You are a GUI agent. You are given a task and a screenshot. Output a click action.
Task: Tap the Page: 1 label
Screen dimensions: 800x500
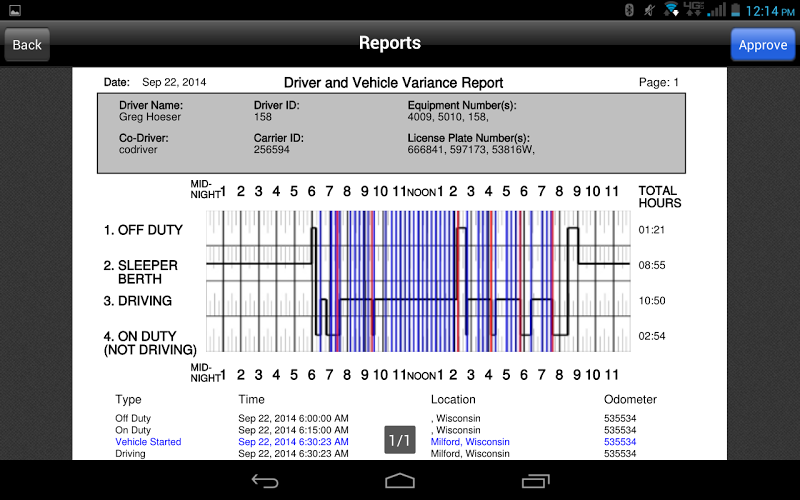pyautogui.click(x=659, y=82)
